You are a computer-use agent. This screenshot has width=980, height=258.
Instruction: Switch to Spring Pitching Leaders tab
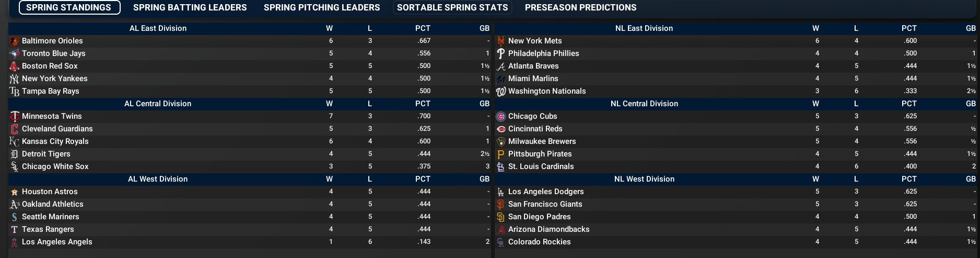(x=322, y=7)
